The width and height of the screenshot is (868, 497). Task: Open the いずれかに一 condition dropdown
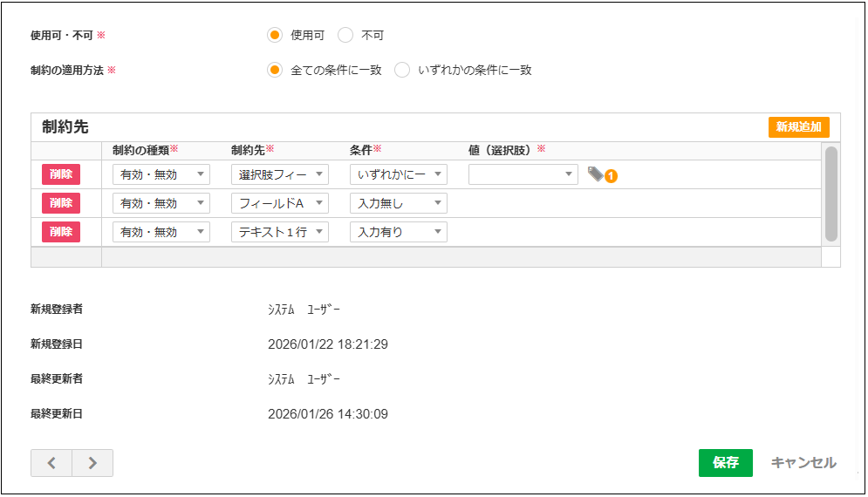398,174
